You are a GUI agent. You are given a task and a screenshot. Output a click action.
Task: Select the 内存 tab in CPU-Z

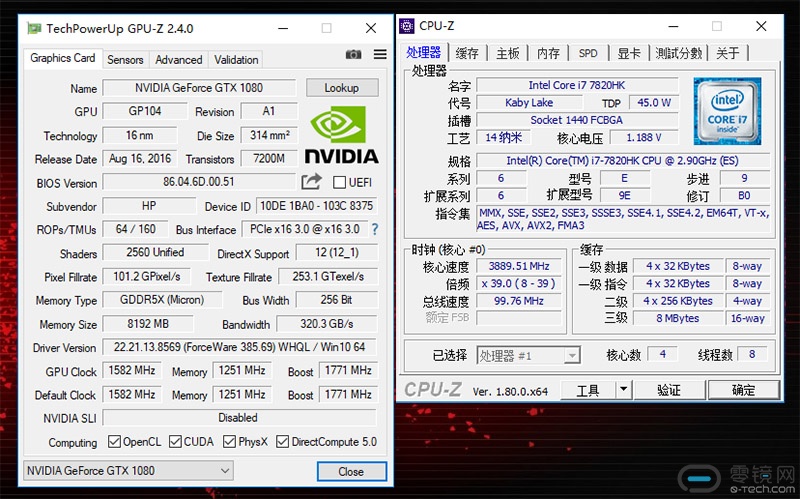(548, 53)
